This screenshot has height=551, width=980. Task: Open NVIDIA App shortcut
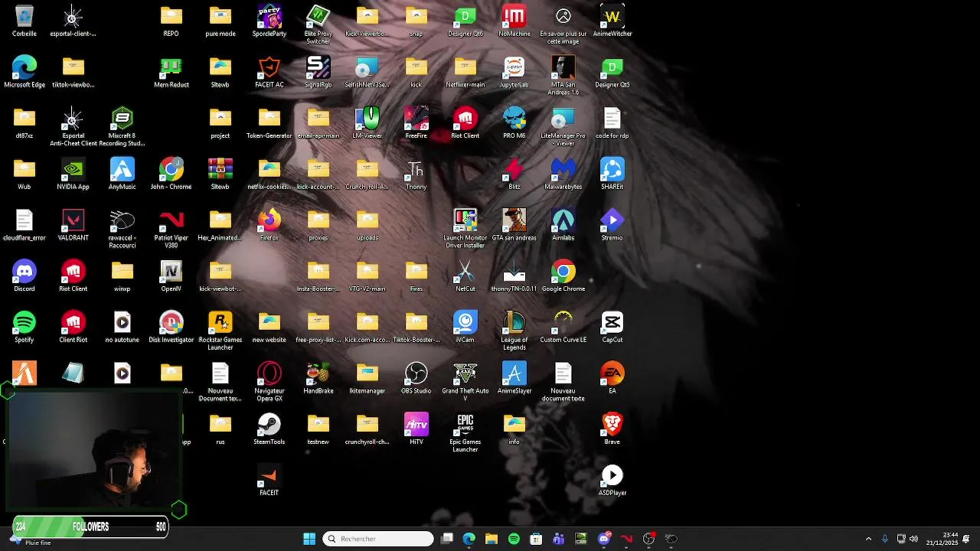73,174
